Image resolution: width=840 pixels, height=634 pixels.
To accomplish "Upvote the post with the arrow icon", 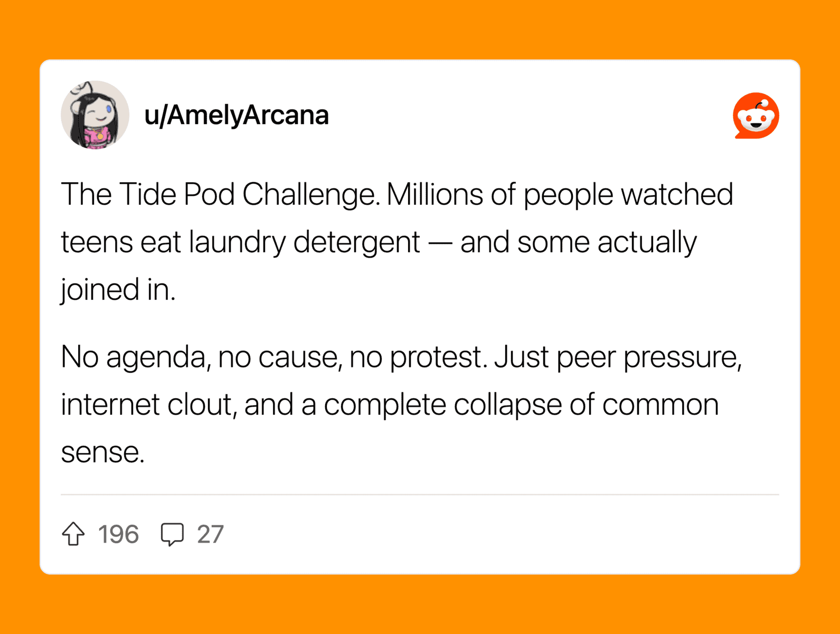I will [73, 534].
